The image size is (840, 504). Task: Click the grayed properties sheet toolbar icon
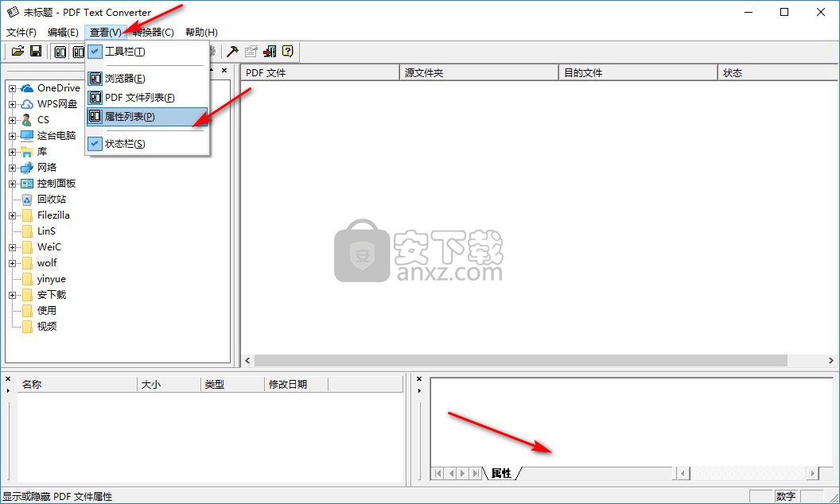tap(251, 52)
